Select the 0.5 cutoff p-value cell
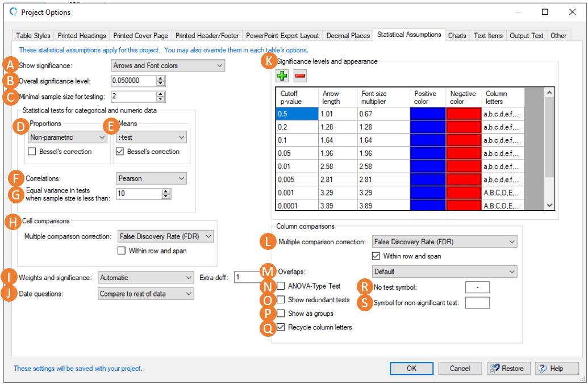This screenshot has width=588, height=384. click(297, 114)
